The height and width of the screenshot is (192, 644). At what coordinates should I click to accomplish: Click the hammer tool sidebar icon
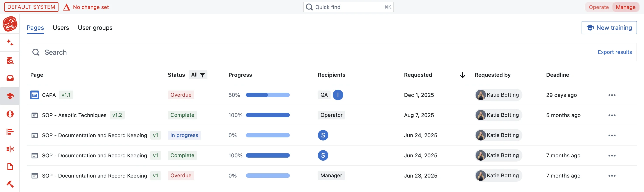click(x=10, y=184)
